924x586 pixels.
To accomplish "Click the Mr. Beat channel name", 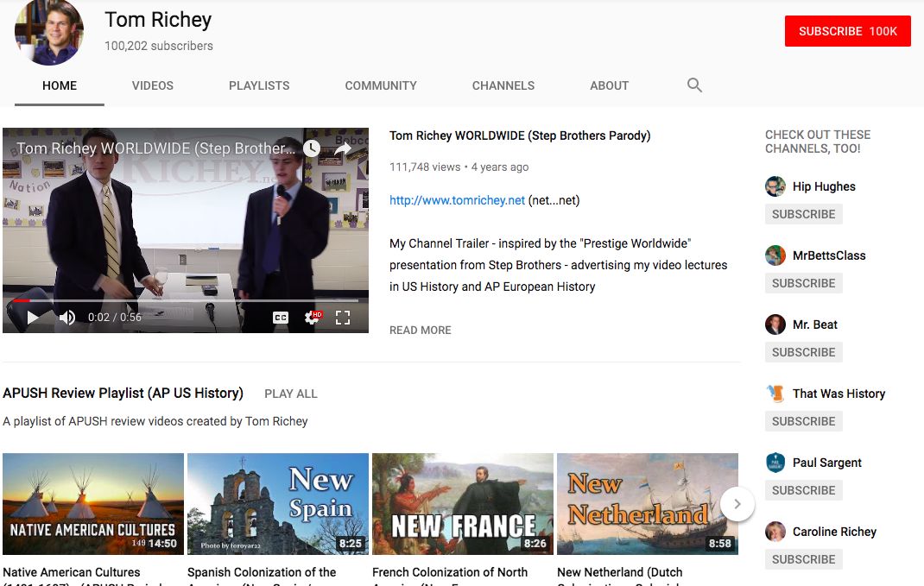I will point(815,325).
